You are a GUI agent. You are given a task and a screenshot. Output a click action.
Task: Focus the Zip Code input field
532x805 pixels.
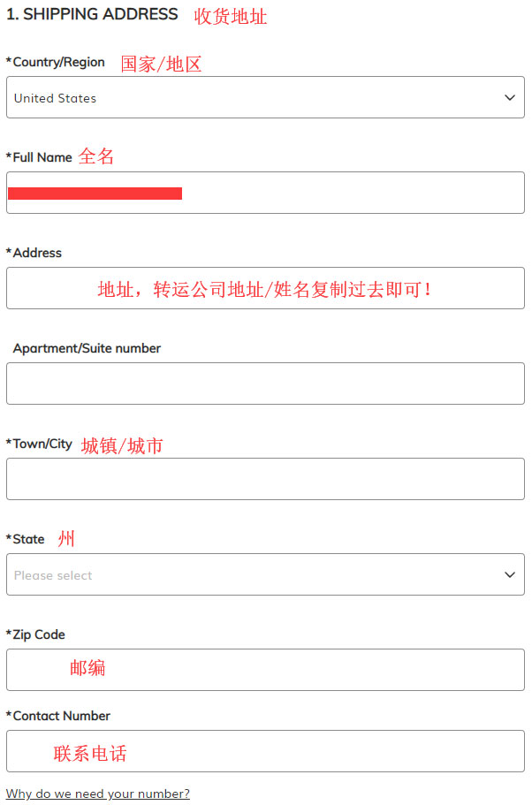[x=265, y=671]
